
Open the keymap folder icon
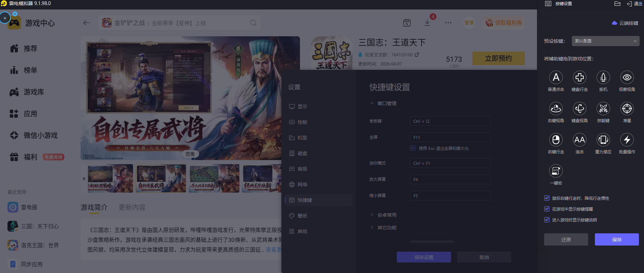pyautogui.click(x=617, y=4)
